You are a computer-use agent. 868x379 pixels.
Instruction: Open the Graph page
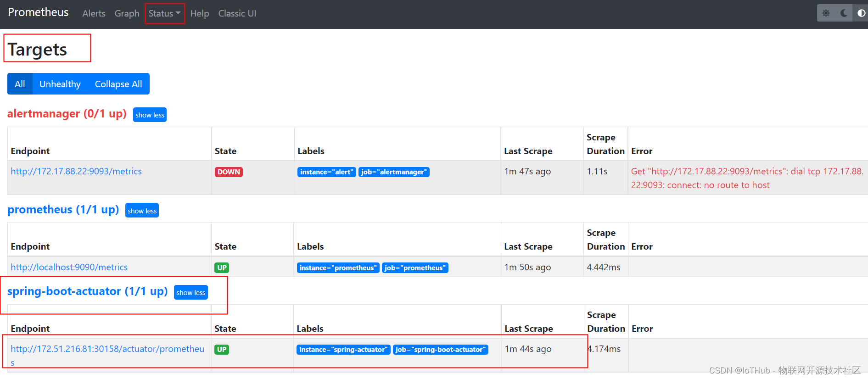click(x=127, y=13)
